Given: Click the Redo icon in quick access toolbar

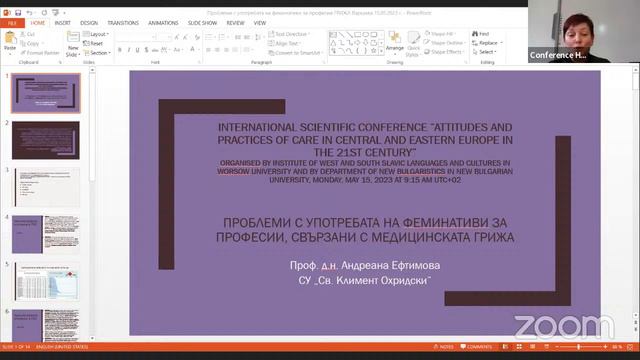Looking at the screenshot, I should [44, 13].
